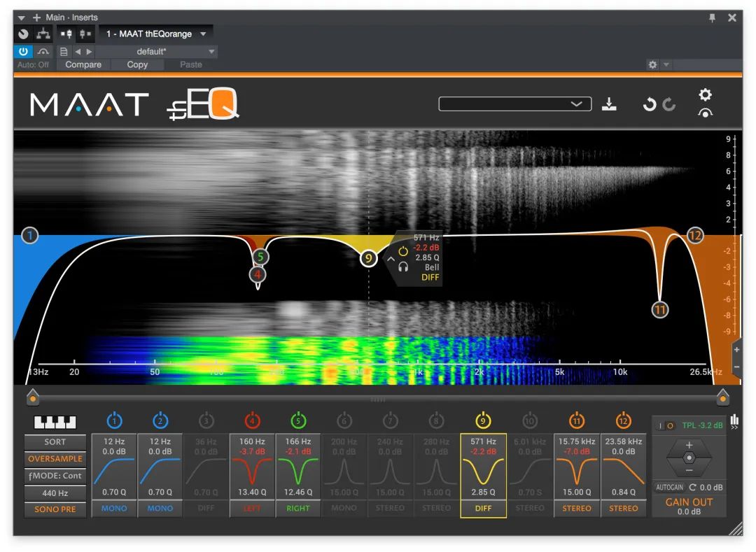
Task: Click the SONO PRE button
Action: (x=55, y=509)
